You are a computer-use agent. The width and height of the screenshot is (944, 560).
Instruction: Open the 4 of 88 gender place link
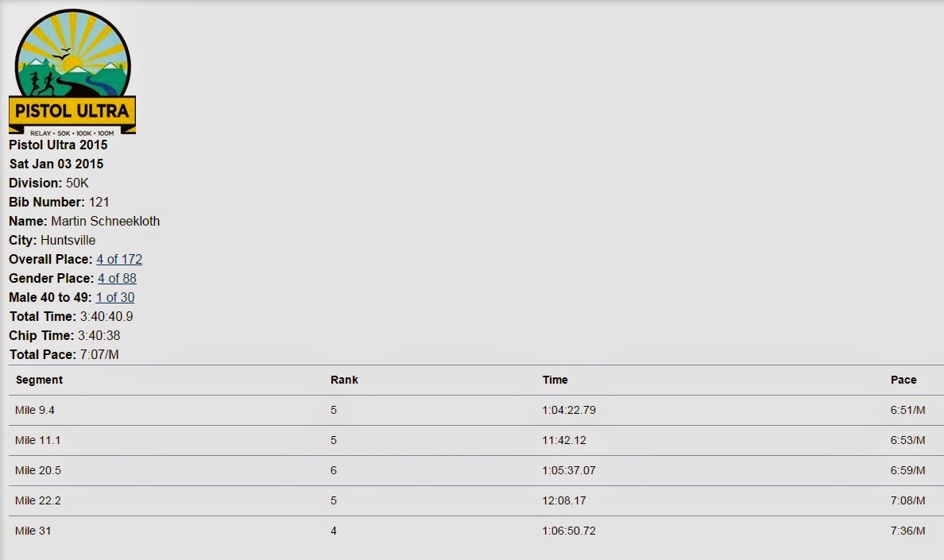click(117, 279)
